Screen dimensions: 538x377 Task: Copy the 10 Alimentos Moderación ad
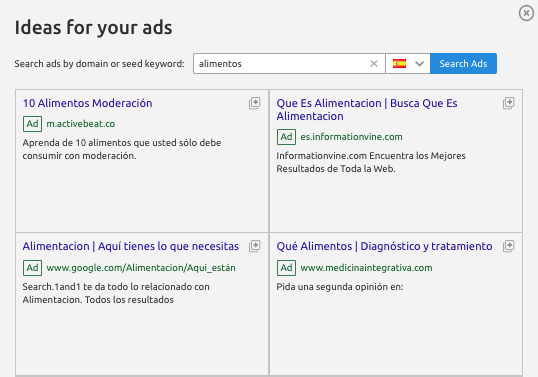255,103
